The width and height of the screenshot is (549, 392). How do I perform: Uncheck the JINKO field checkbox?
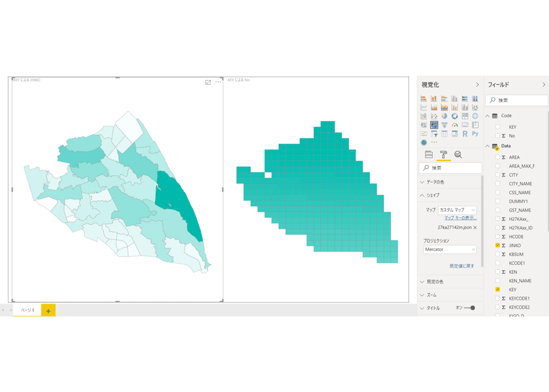(x=497, y=245)
